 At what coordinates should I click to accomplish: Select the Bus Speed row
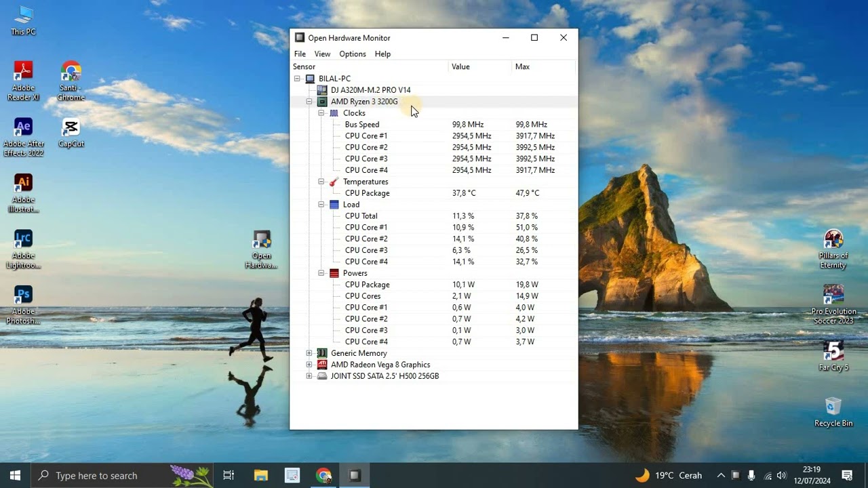click(x=434, y=125)
